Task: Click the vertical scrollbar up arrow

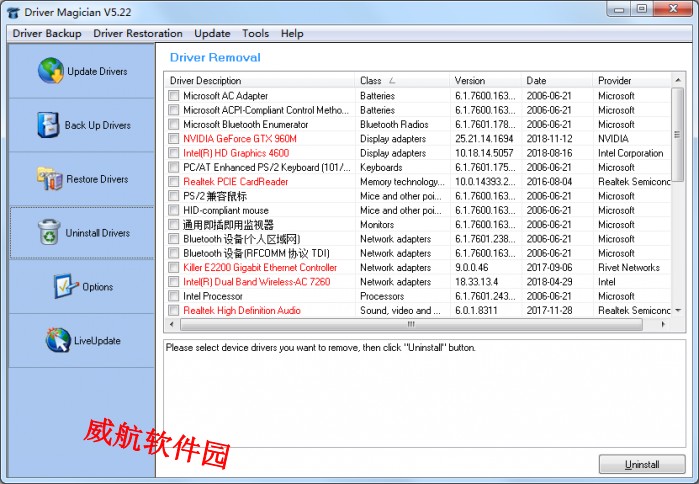Action: (678, 80)
